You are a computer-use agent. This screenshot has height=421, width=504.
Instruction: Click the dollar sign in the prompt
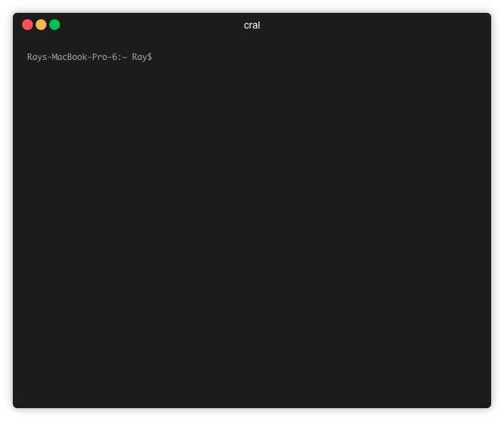coord(149,57)
